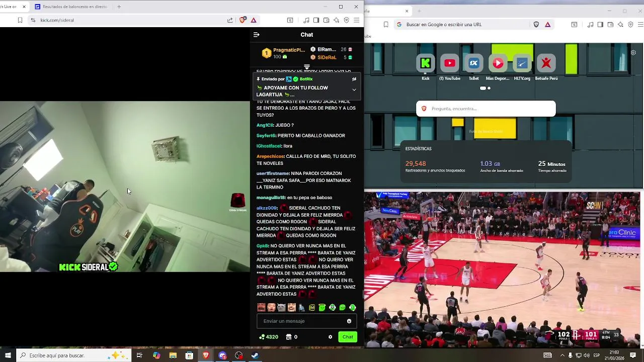Screen dimensions: 644x362
Task: Open a new tab in the Kick window
Action: (x=119, y=7)
